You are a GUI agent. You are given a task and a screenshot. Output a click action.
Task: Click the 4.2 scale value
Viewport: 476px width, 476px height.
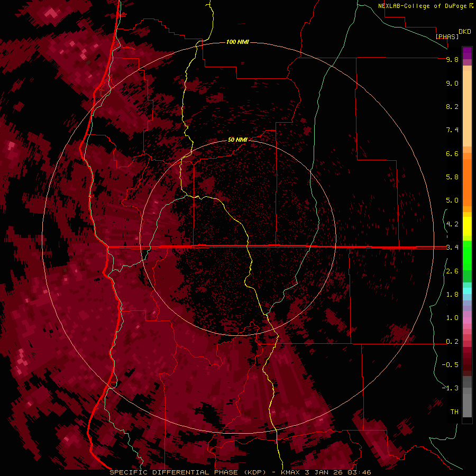coord(452,224)
